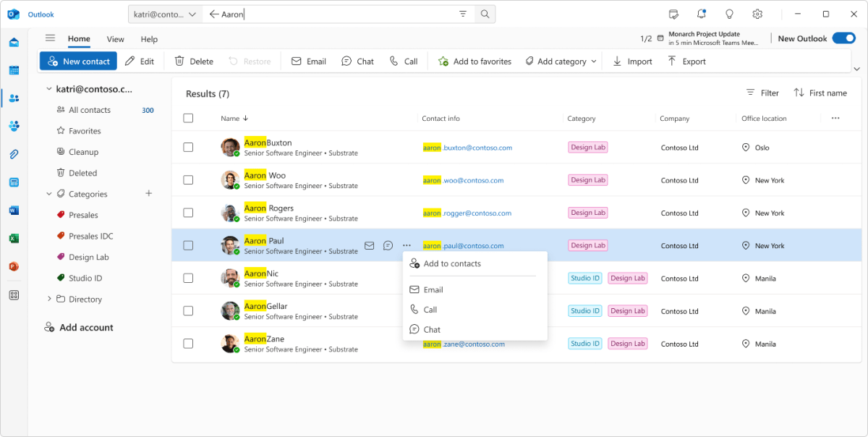The width and height of the screenshot is (868, 437).
Task: Select Email from the context menu
Action: tap(433, 289)
